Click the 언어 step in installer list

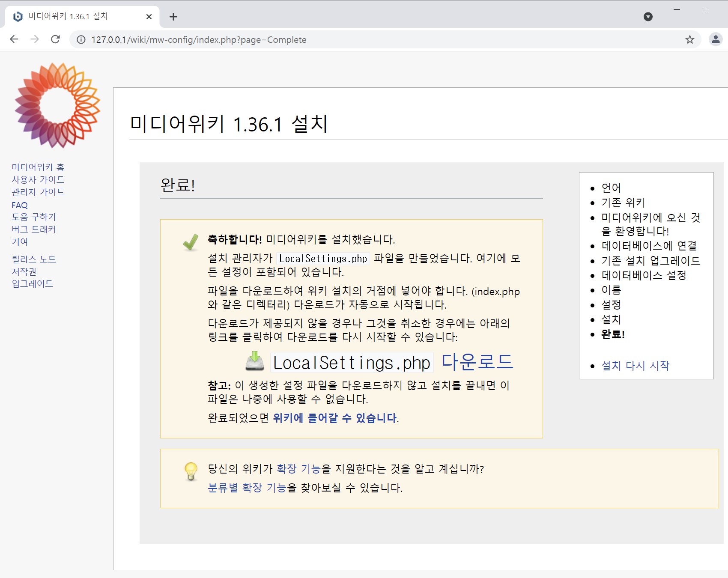[611, 188]
